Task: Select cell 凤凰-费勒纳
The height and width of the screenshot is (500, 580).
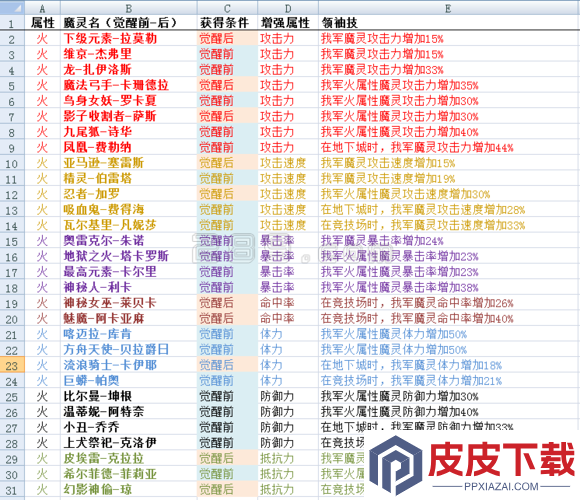Action: pos(129,147)
